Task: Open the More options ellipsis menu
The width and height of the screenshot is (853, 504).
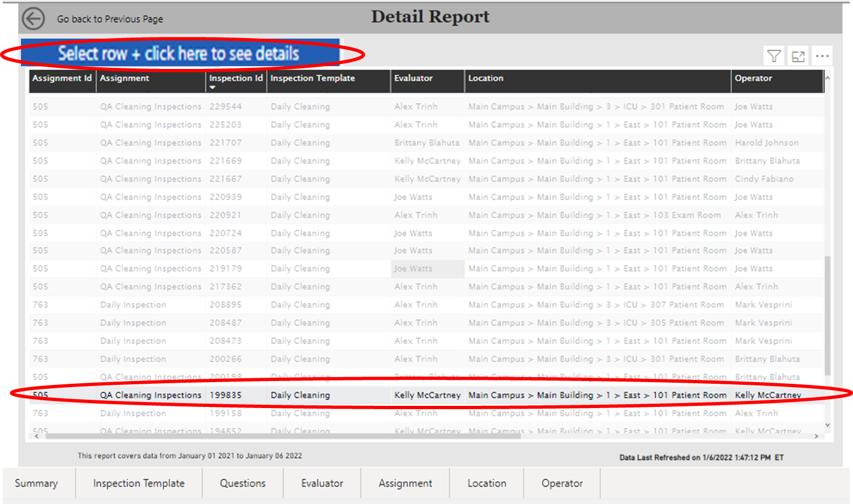Action: [822, 55]
